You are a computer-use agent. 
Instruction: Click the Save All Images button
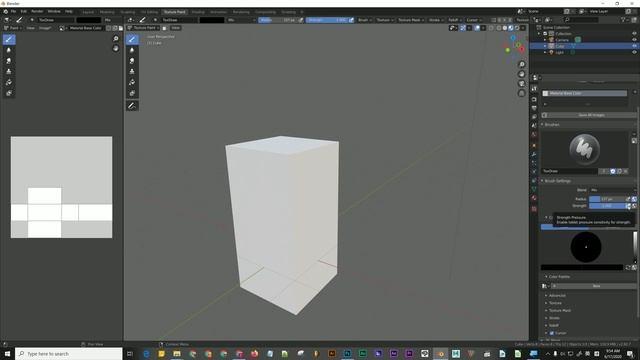588,115
